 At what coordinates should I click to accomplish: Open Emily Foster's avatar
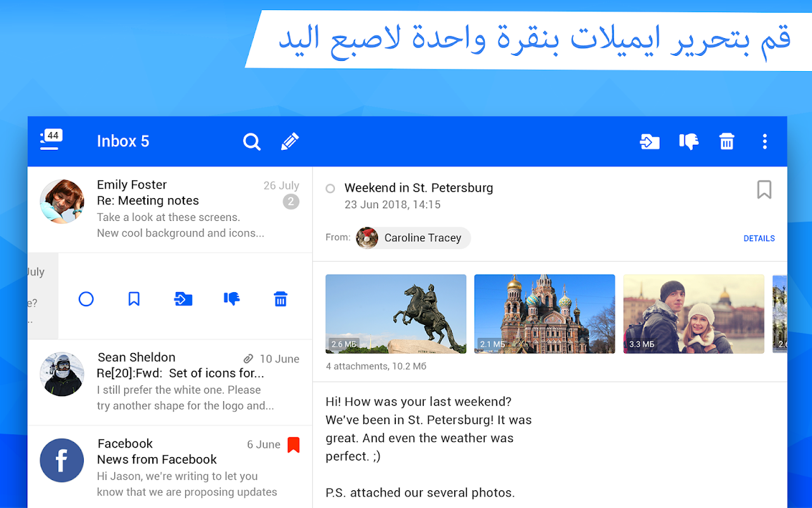[62, 201]
